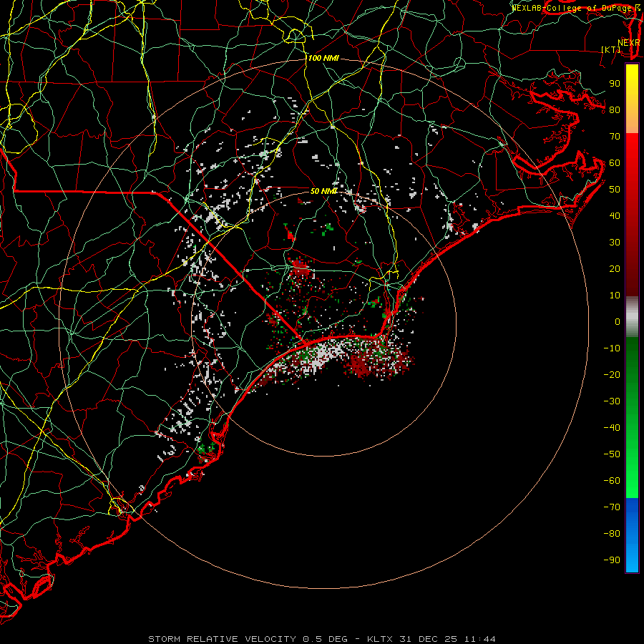Click the -90 value on velocity scale
Image resolution: width=644 pixels, height=644 pixels.
click(612, 560)
